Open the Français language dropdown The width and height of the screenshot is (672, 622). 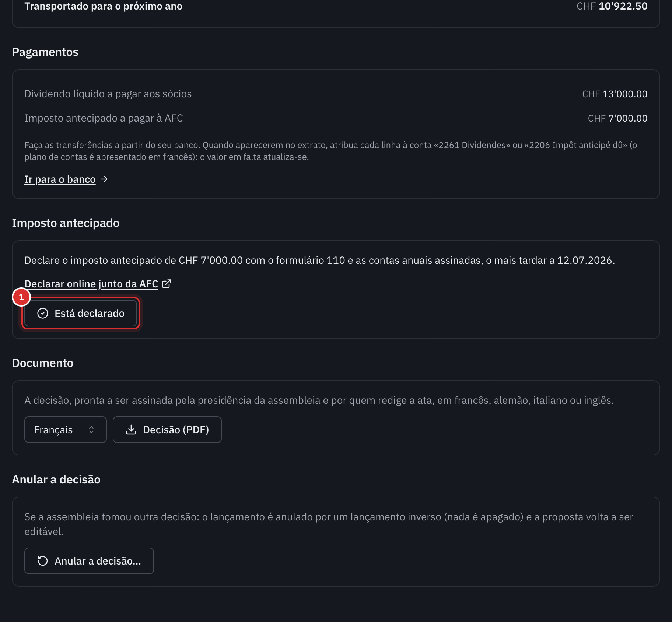(66, 430)
